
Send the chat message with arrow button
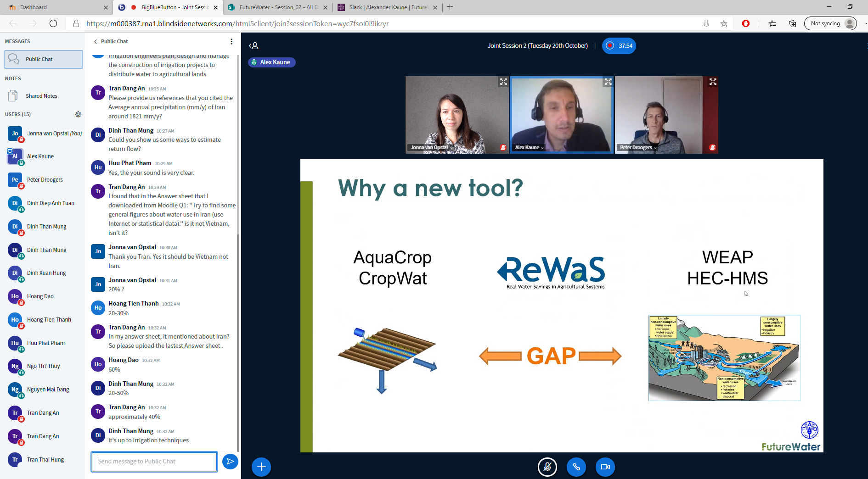[230, 461]
